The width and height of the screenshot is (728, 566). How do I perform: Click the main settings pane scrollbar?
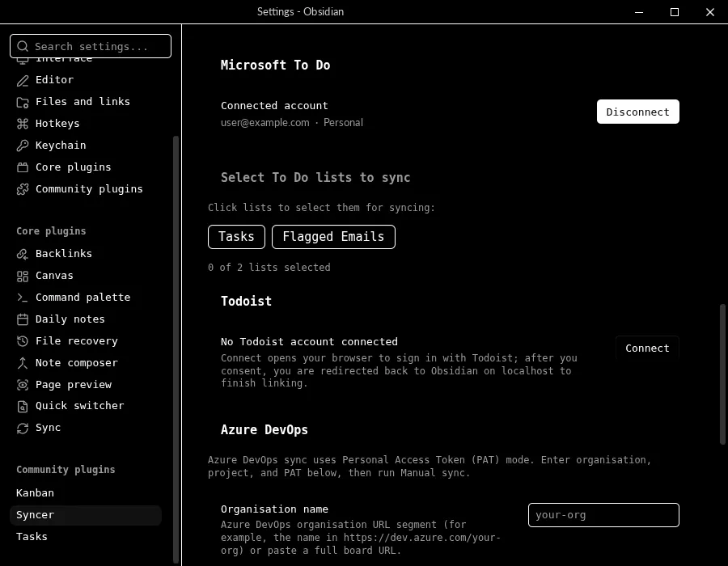pyautogui.click(x=722, y=374)
